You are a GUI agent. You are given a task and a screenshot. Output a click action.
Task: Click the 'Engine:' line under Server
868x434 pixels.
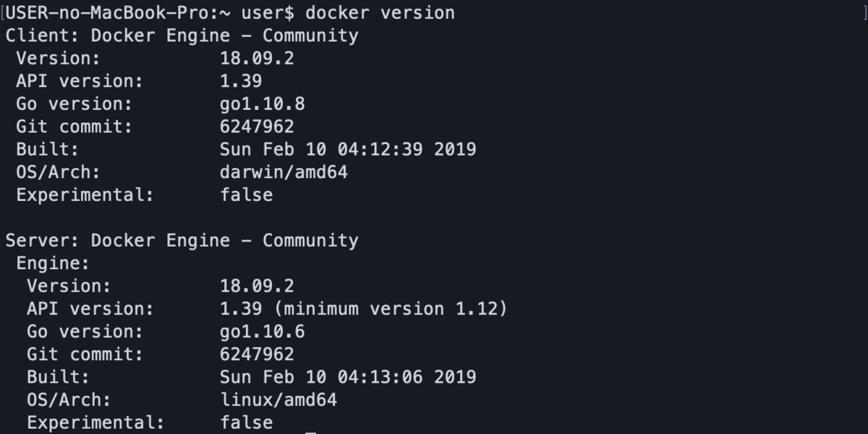point(53,263)
